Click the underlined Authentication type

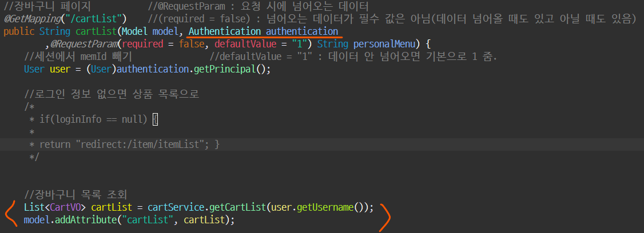(x=225, y=31)
